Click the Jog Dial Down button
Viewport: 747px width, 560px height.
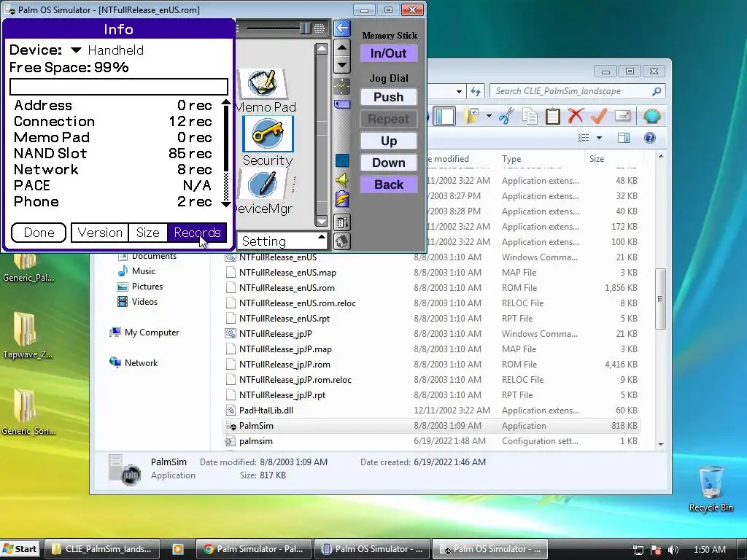click(389, 163)
